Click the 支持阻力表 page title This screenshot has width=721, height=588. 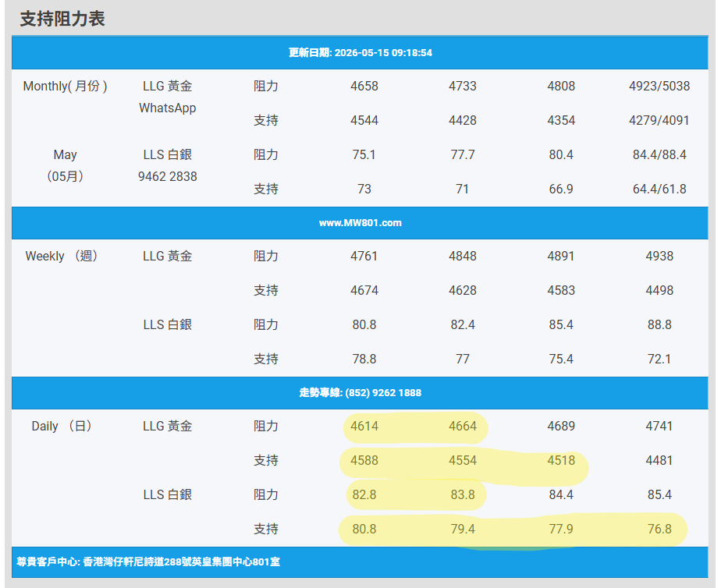point(62,19)
